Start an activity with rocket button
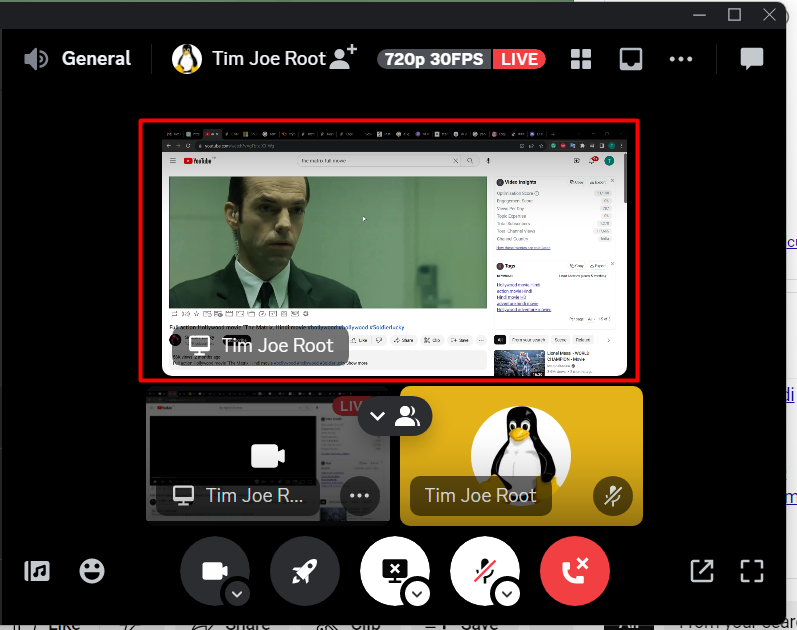Image resolution: width=797 pixels, height=630 pixels. pyautogui.click(x=304, y=571)
